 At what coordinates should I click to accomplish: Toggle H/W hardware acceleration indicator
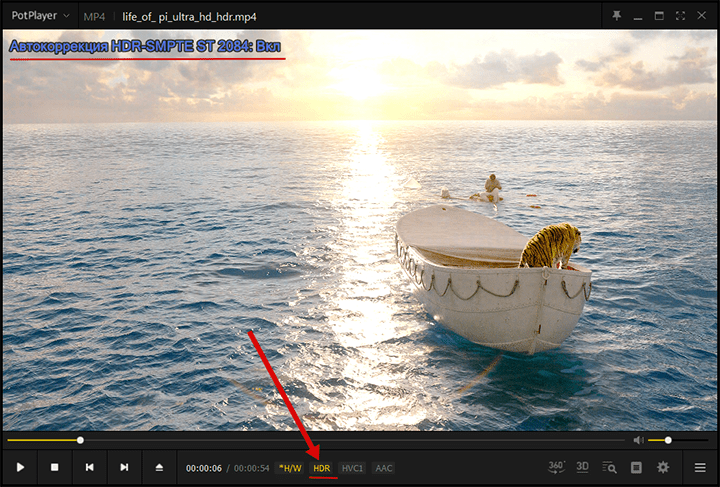tap(288, 468)
